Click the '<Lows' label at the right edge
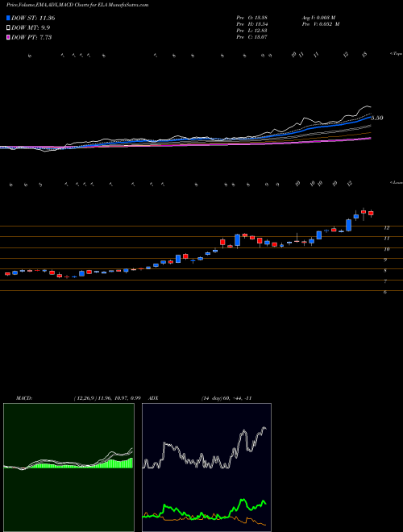The image size is (403, 532). pyautogui.click(x=396, y=183)
